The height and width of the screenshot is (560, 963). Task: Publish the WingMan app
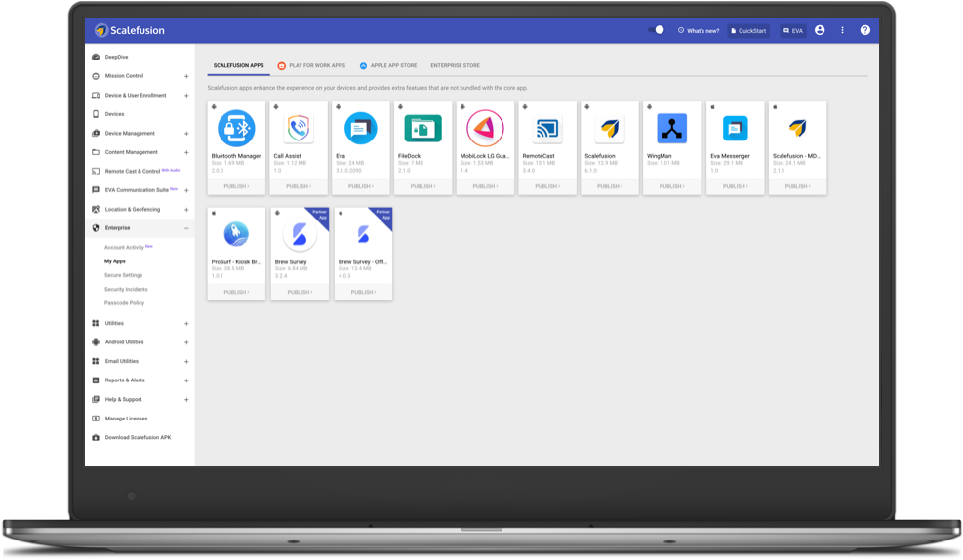pyautogui.click(x=672, y=186)
